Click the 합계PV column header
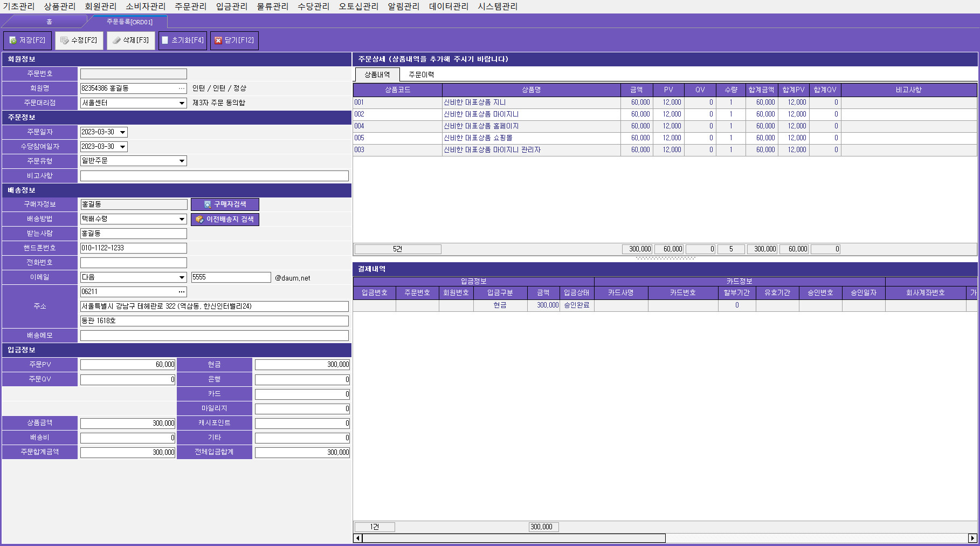The height and width of the screenshot is (546, 980). tap(793, 90)
